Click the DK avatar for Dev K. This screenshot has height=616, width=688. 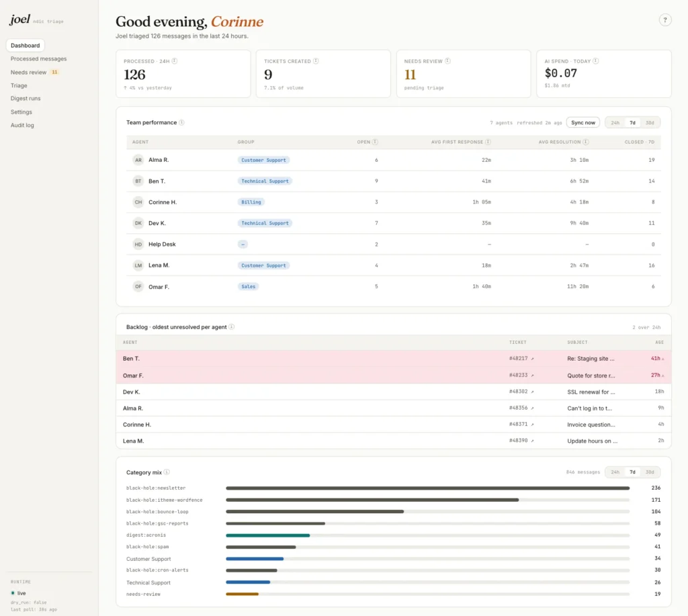coord(138,223)
